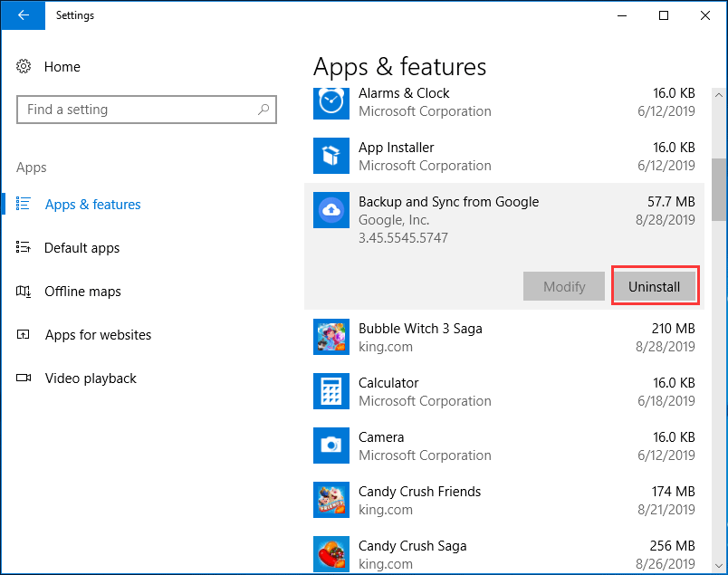Go to Apps for websites
The width and height of the screenshot is (728, 575).
tap(98, 335)
